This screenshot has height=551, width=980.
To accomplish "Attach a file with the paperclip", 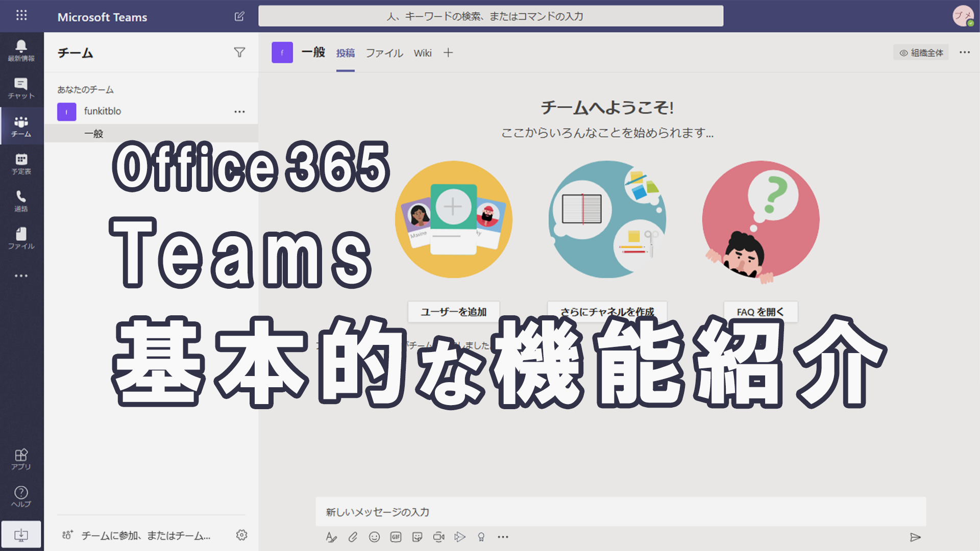I will (353, 537).
